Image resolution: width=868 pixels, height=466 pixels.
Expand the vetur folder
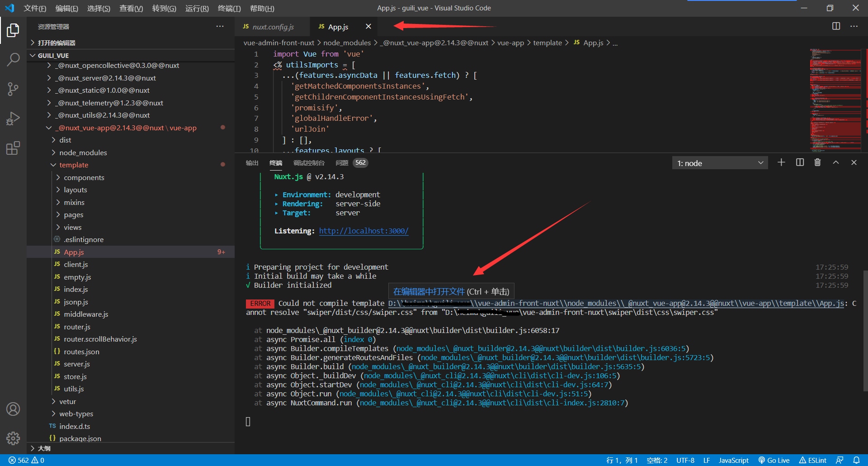[131, 401]
